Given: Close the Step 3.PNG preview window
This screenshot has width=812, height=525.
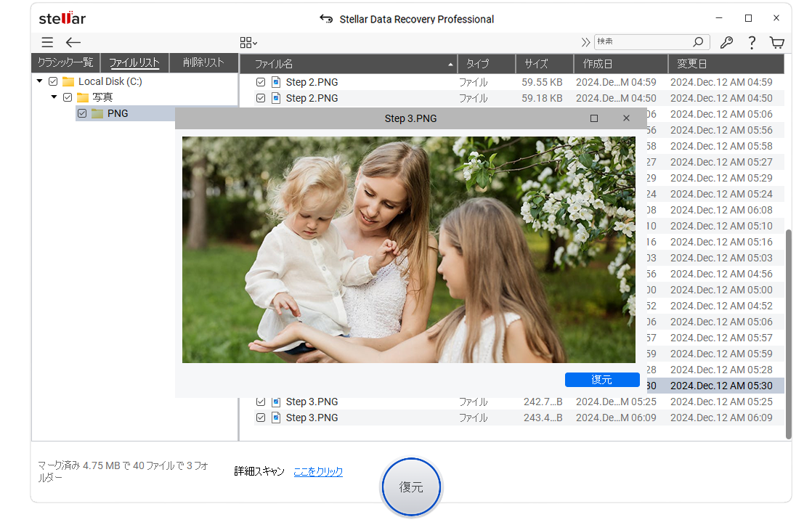Looking at the screenshot, I should point(626,118).
